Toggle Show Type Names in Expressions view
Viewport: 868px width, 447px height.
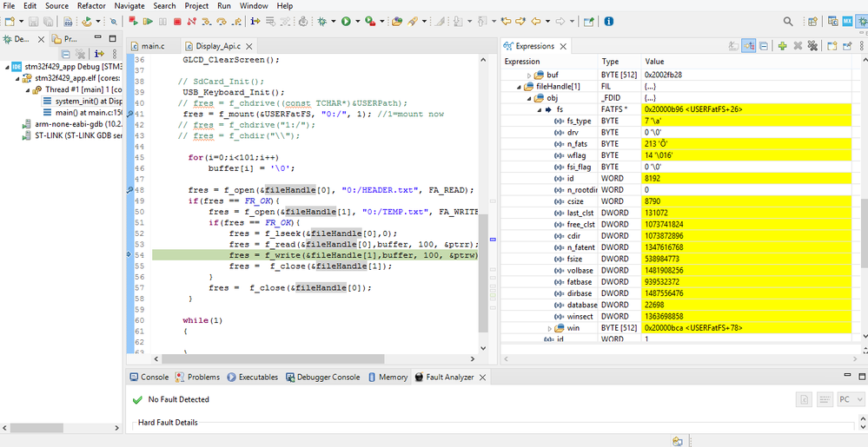[734, 46]
